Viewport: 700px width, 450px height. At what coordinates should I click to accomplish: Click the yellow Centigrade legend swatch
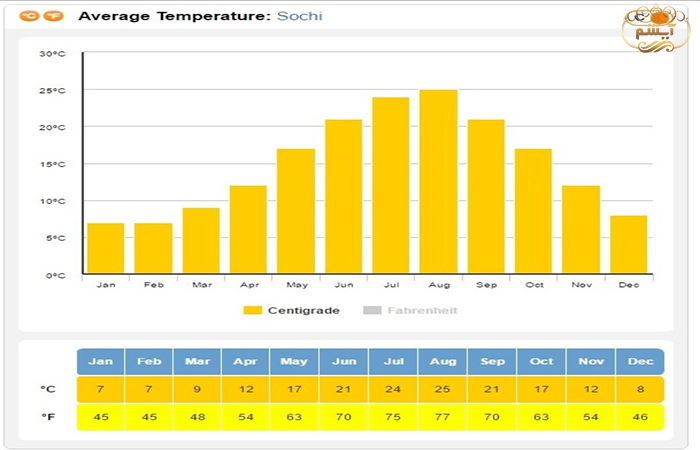pos(253,310)
